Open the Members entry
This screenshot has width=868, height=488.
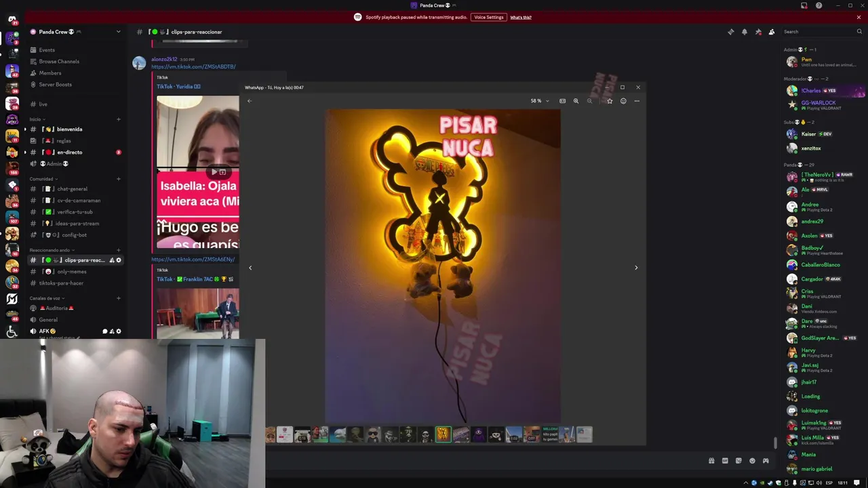50,73
